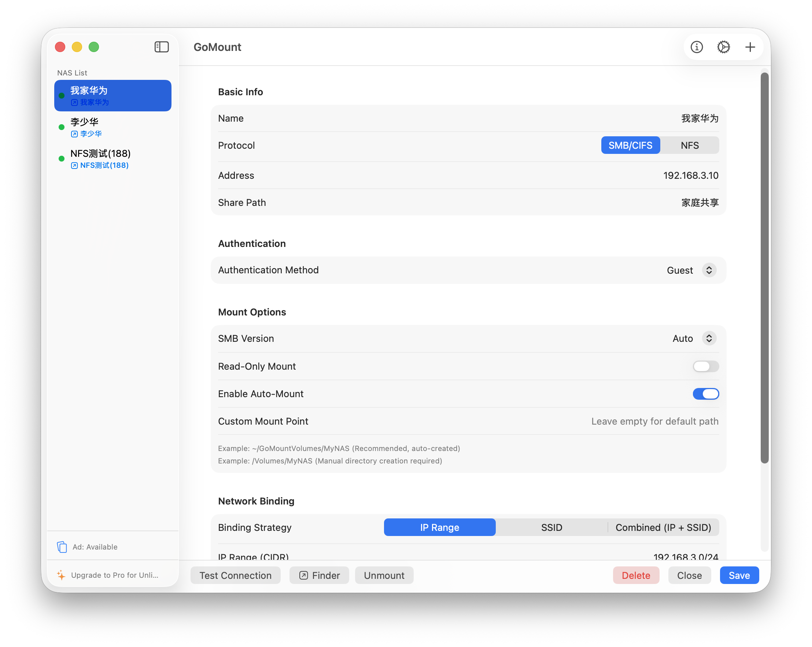812x647 pixels.
Task: Toggle Read-Only Mount switch
Action: tap(705, 366)
